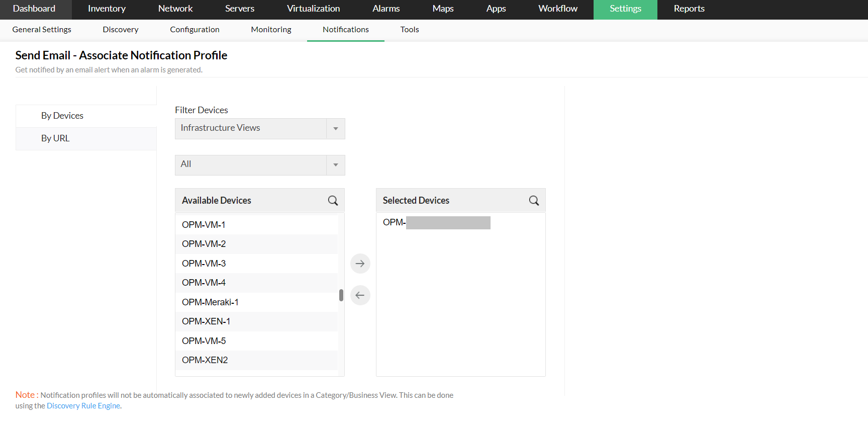Open the Infrastructure Views dropdown
The image size is (868, 425).
260,129
